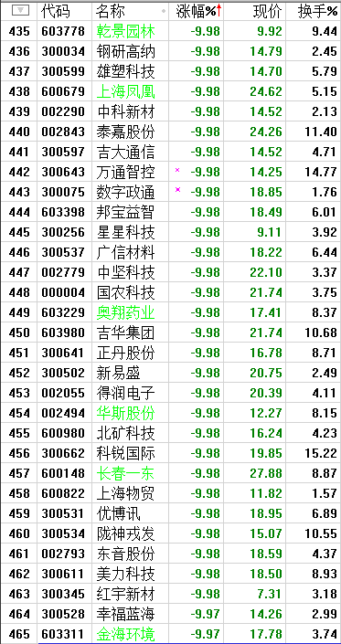Viewport: 341px width, 644px height.
Task: Open the dropdown arrow in the top-left header cell
Action: click(x=20, y=11)
